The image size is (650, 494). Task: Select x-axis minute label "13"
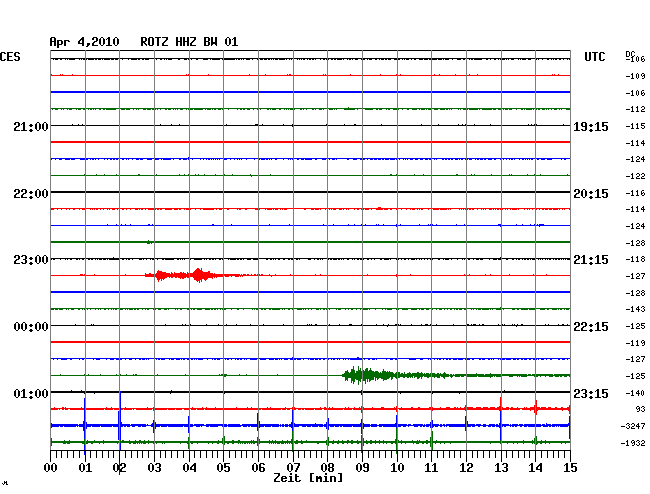501,467
